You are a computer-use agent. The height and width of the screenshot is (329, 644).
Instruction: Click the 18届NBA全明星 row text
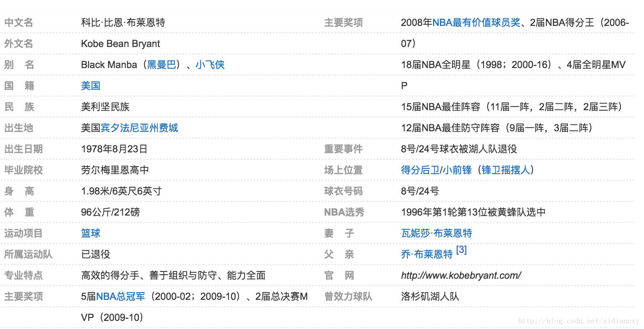513,65
